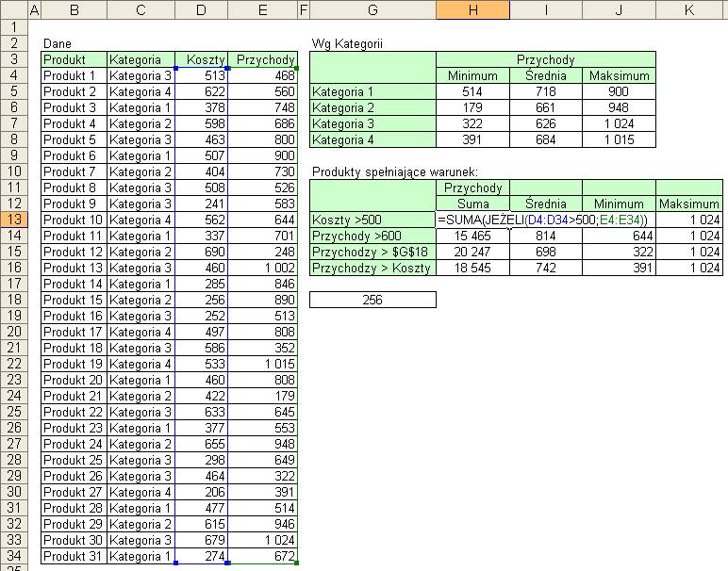
Task: Click the 'Przychodzy > Koszty' label cell
Action: pyautogui.click(x=372, y=268)
